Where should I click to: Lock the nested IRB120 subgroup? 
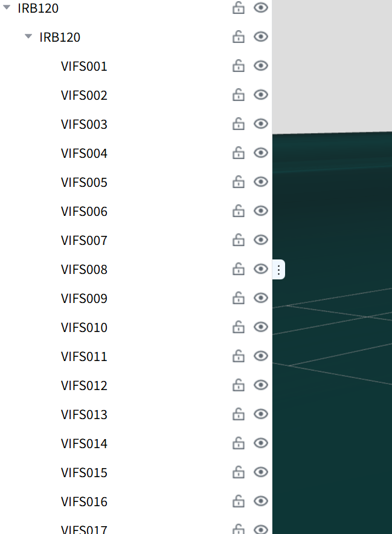(238, 37)
